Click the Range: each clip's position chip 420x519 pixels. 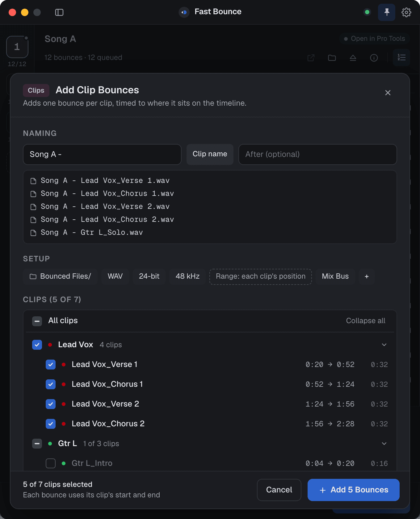261,276
